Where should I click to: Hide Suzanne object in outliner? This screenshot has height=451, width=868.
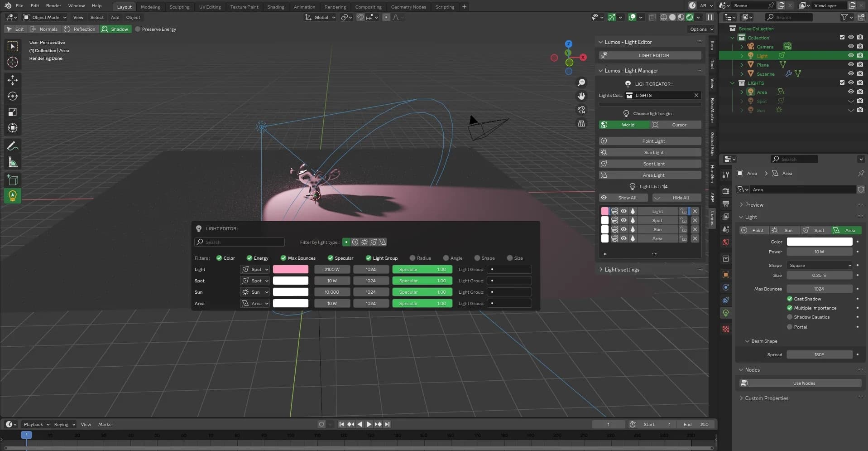[x=851, y=73]
